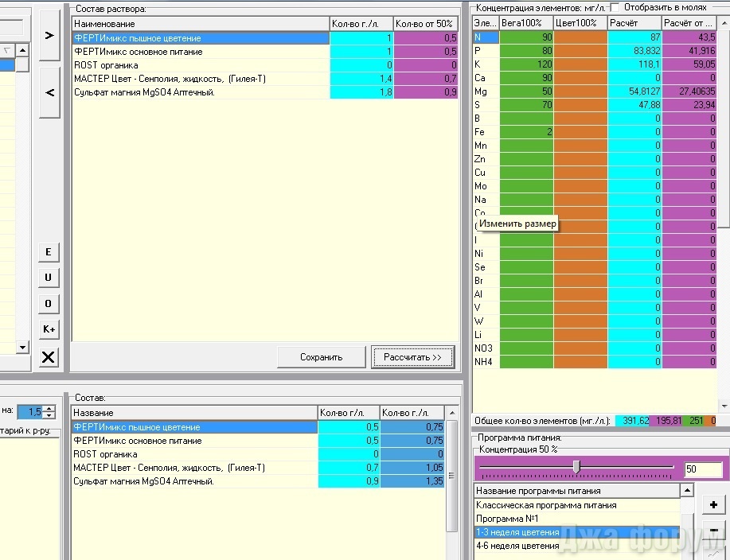
Task: Click the 'Рассчитать >>' button
Action: click(x=412, y=357)
